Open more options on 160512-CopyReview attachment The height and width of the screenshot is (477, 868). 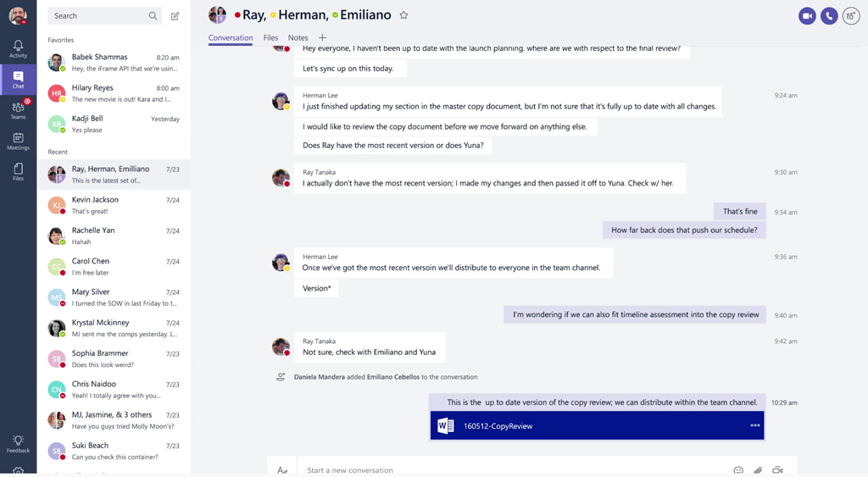[754, 425]
